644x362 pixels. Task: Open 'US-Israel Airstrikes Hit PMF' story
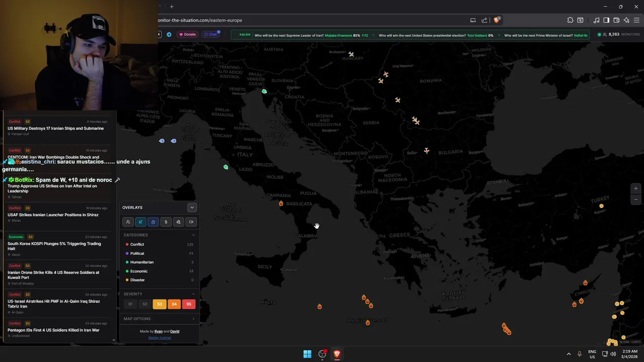(57, 303)
